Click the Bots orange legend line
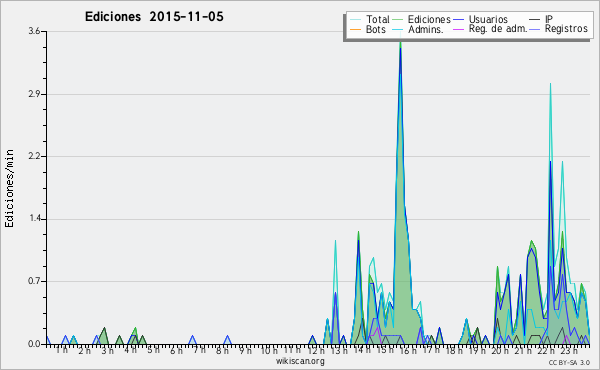 click(355, 29)
